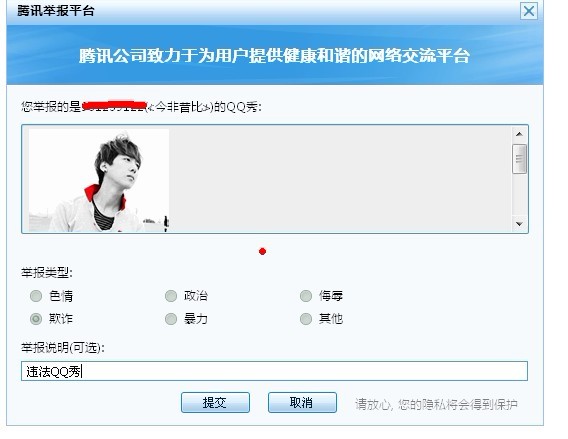Click the 腾讯举报平台 title bar
The height and width of the screenshot is (439, 568).
pyautogui.click(x=264, y=12)
